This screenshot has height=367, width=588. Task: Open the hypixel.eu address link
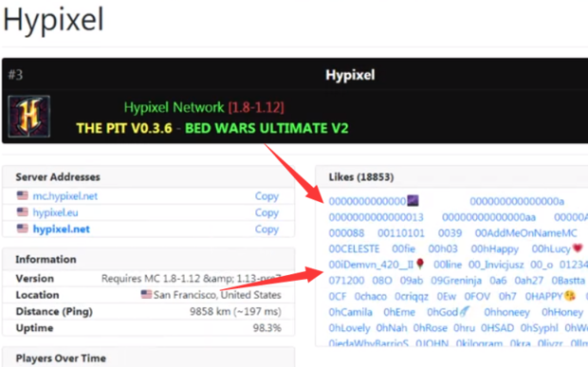(55, 212)
